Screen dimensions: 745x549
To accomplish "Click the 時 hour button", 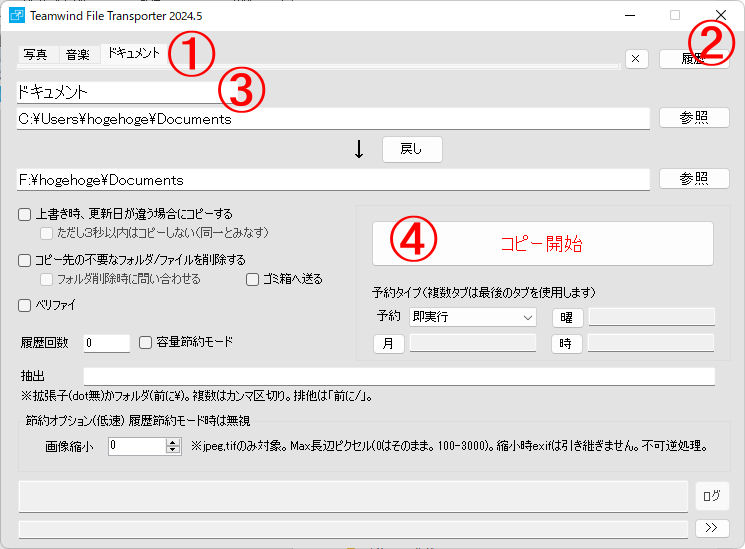I will [567, 343].
